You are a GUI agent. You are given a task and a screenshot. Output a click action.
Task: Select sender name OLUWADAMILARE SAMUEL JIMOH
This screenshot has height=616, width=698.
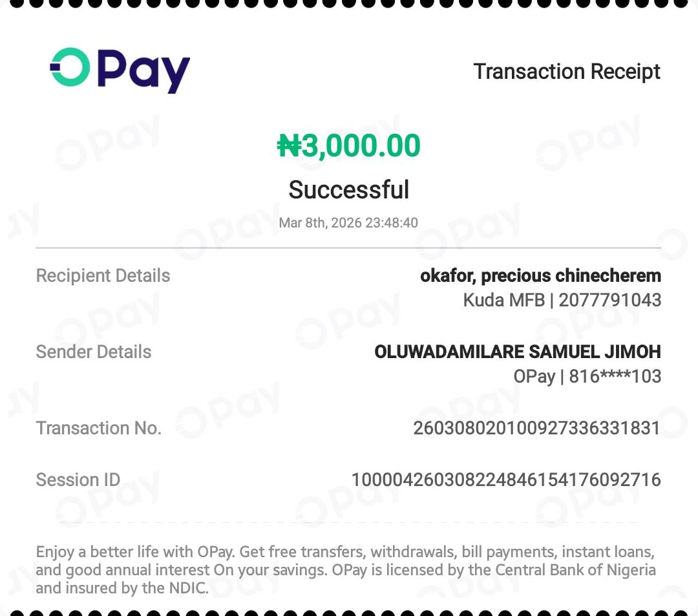point(518,352)
